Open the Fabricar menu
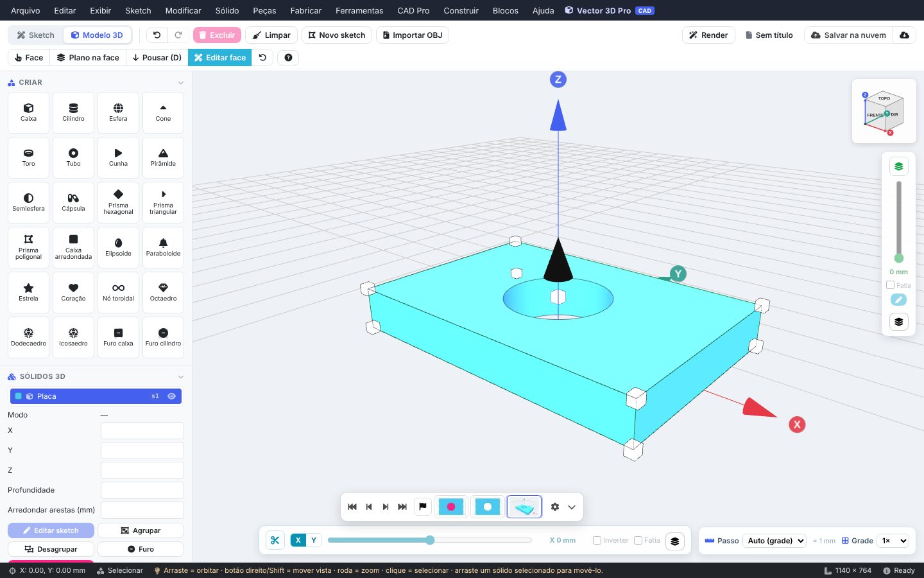The width and height of the screenshot is (924, 578). [x=306, y=10]
